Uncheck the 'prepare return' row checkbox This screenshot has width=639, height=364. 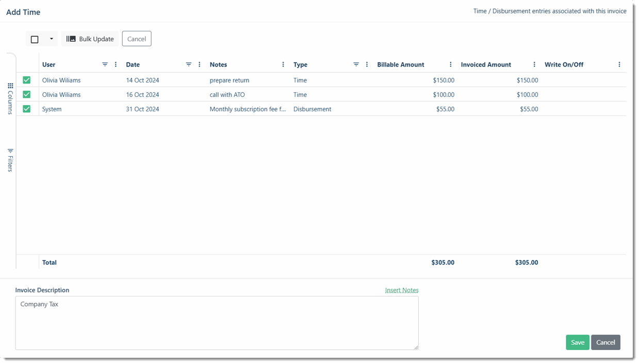[27, 80]
